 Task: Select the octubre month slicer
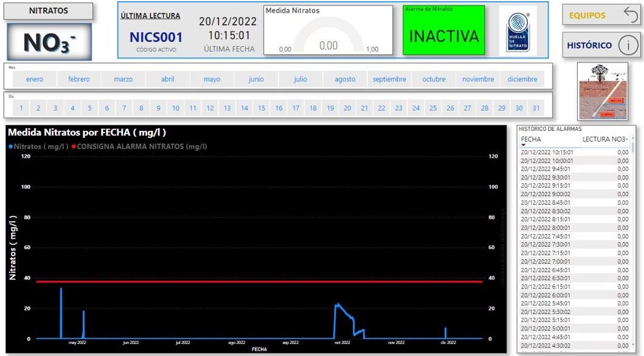click(x=434, y=79)
